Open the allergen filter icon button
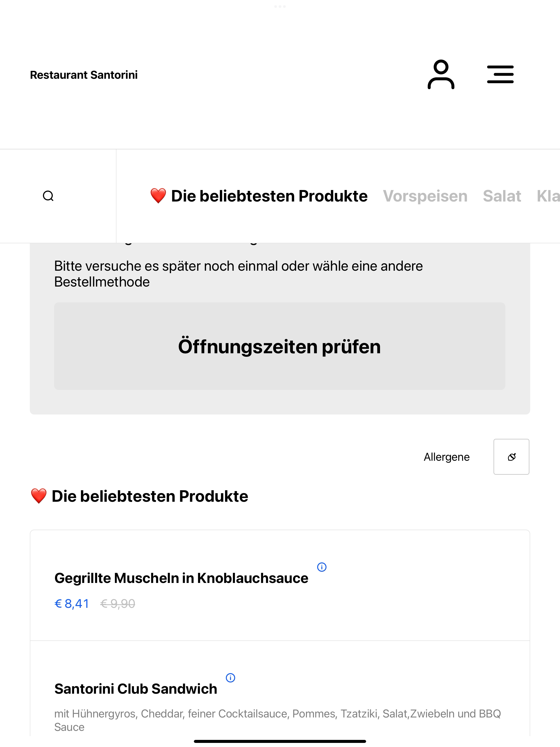560x747 pixels. pos(511,457)
